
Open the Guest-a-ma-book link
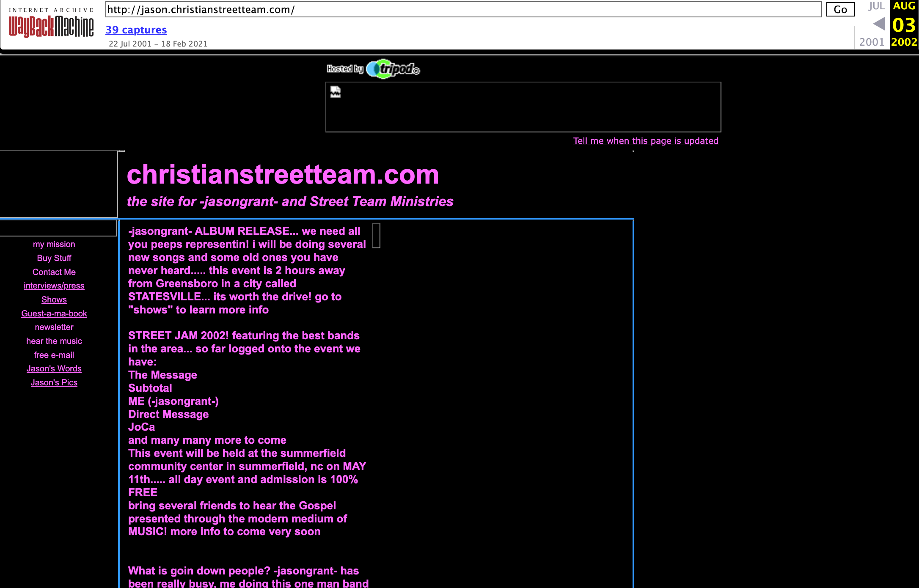pos(54,313)
